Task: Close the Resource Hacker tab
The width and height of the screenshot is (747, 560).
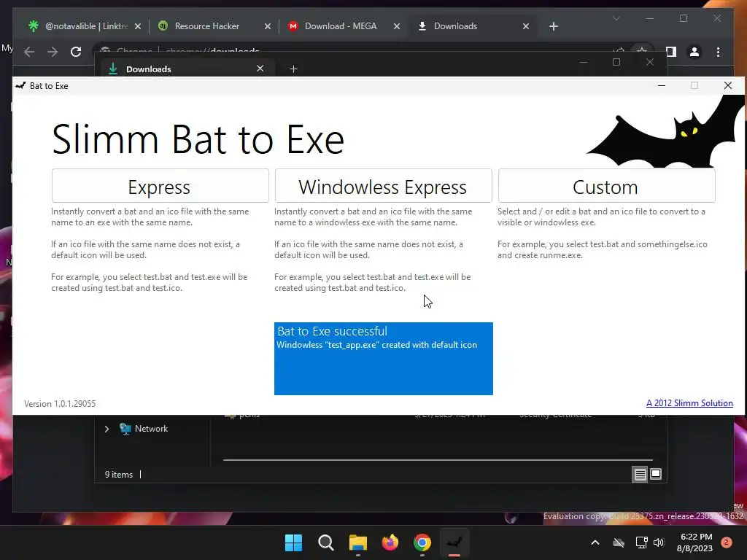Action: 267,26
